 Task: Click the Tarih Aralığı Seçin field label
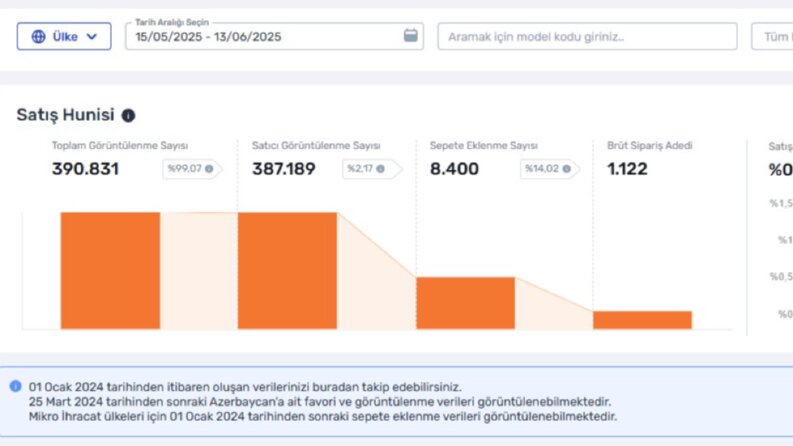pos(172,22)
